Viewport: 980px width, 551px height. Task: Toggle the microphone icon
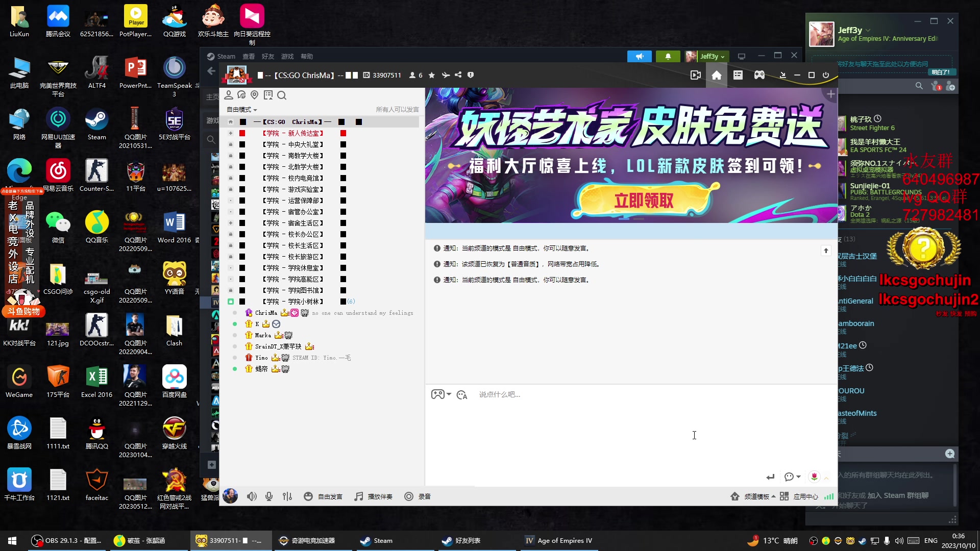(x=269, y=496)
